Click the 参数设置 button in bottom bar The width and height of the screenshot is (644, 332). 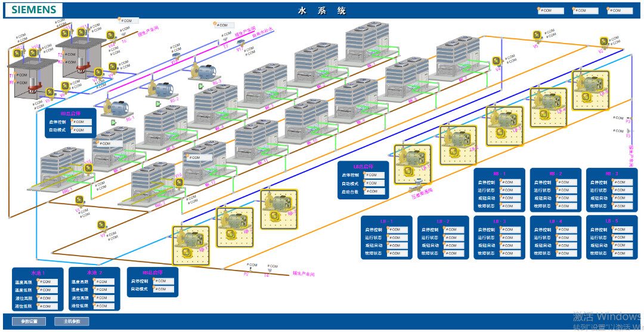click(x=29, y=321)
